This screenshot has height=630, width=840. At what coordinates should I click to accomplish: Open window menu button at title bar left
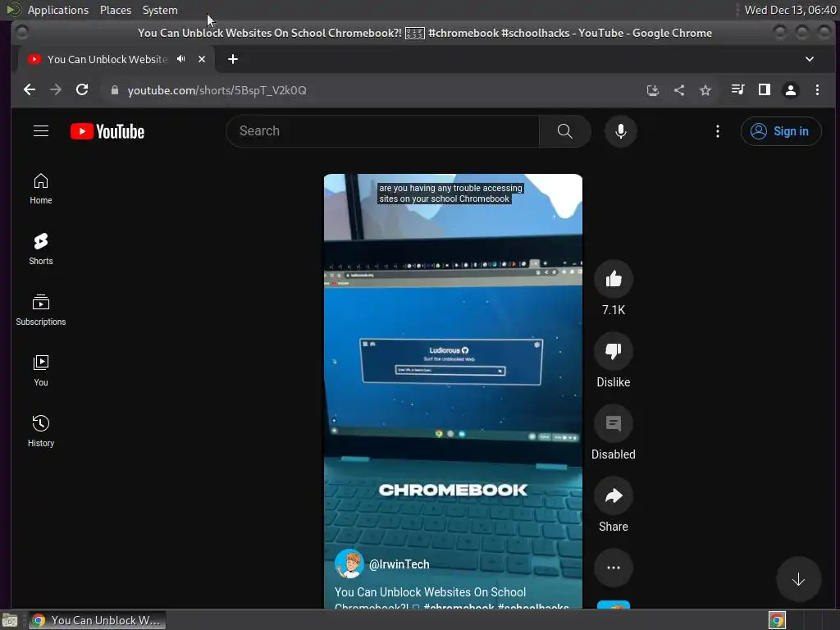coord(22,33)
